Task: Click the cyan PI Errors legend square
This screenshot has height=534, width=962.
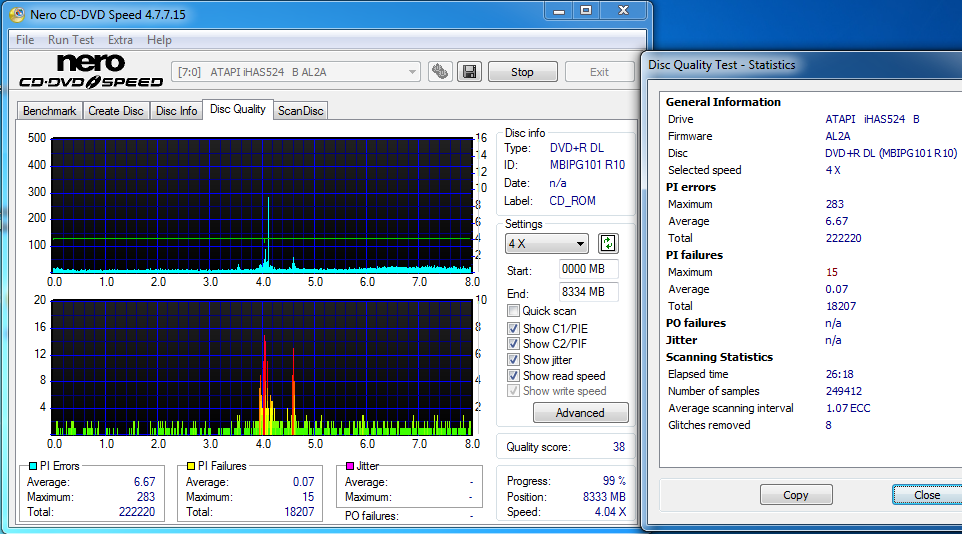Action: 33,466
